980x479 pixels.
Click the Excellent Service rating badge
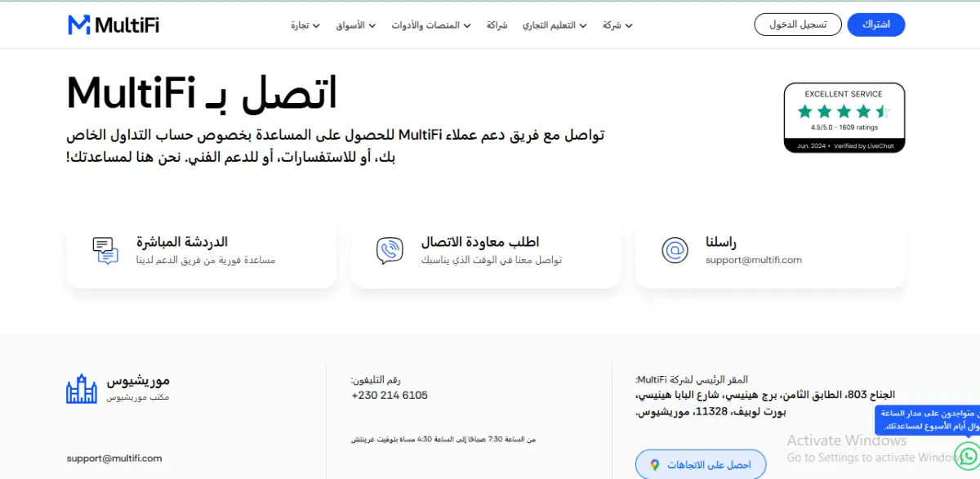pyautogui.click(x=844, y=118)
